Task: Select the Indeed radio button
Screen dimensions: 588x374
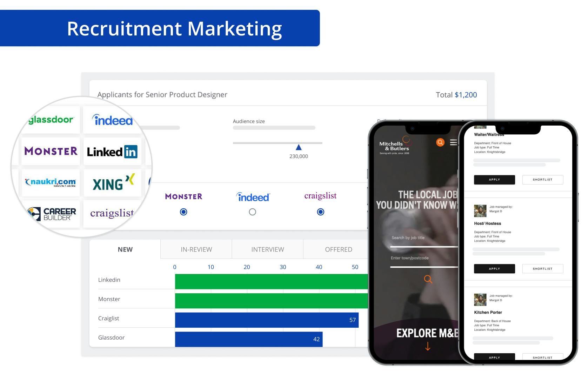Action: click(252, 212)
